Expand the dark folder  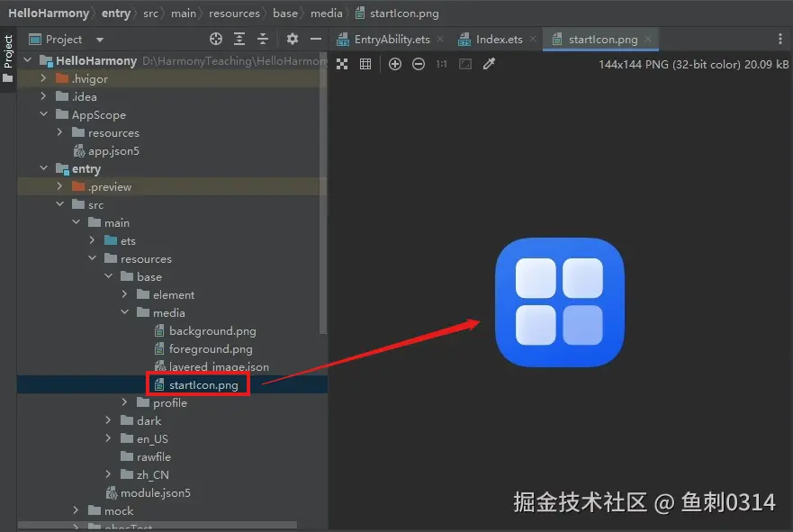click(108, 420)
